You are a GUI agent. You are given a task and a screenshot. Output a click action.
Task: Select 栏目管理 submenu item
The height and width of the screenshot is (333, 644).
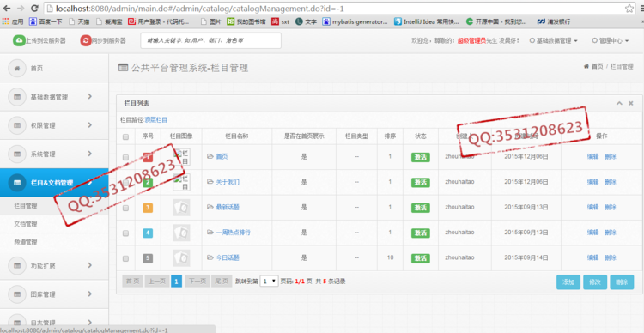click(54, 206)
